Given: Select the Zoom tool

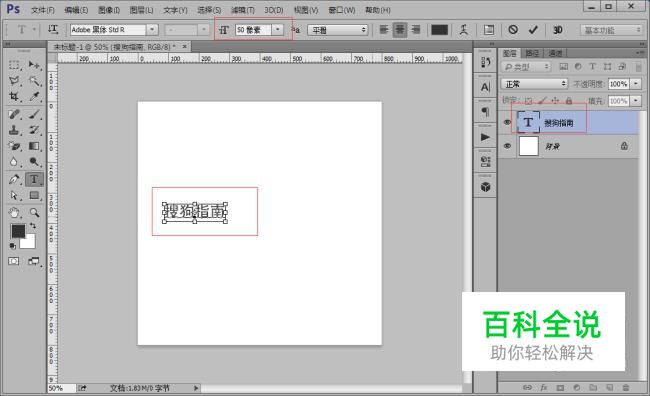Looking at the screenshot, I should (x=34, y=213).
